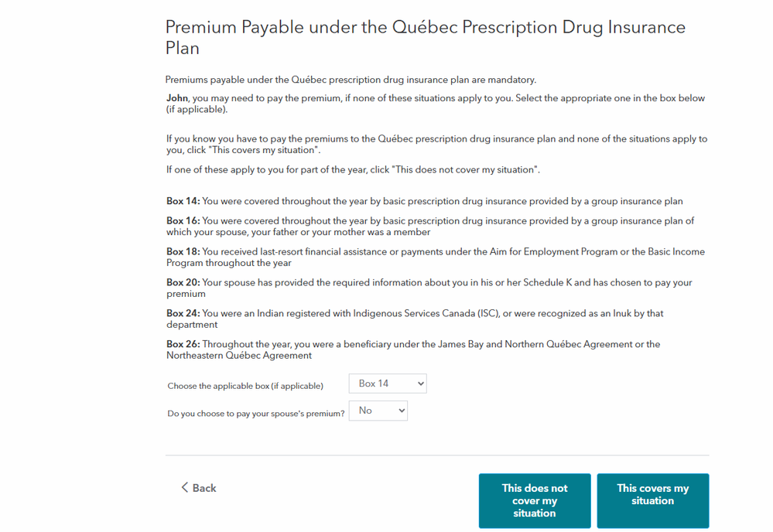
Task: Click the "Choose the applicable box" label
Action: 245,386
